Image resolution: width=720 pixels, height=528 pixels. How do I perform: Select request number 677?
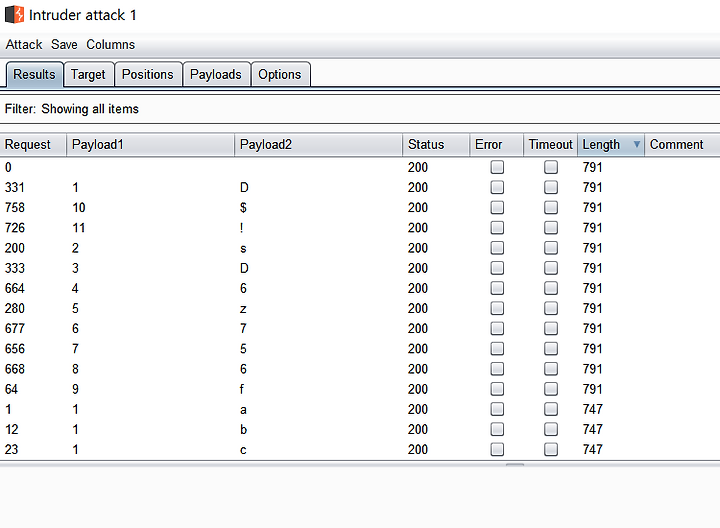tap(15, 329)
